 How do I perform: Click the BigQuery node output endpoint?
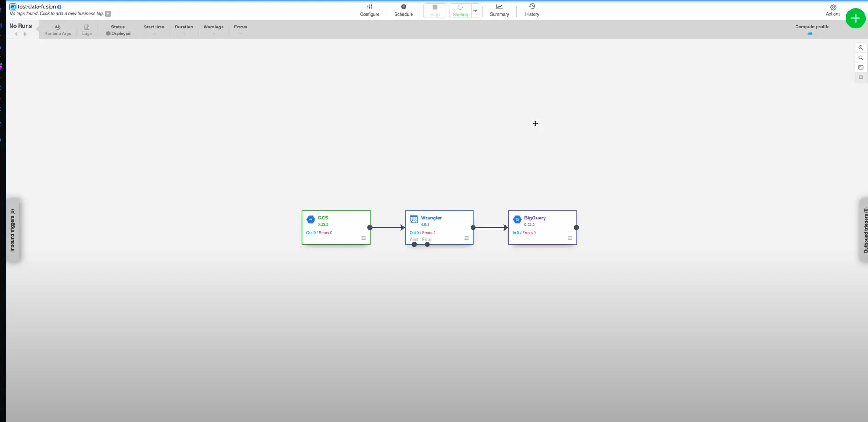(576, 227)
